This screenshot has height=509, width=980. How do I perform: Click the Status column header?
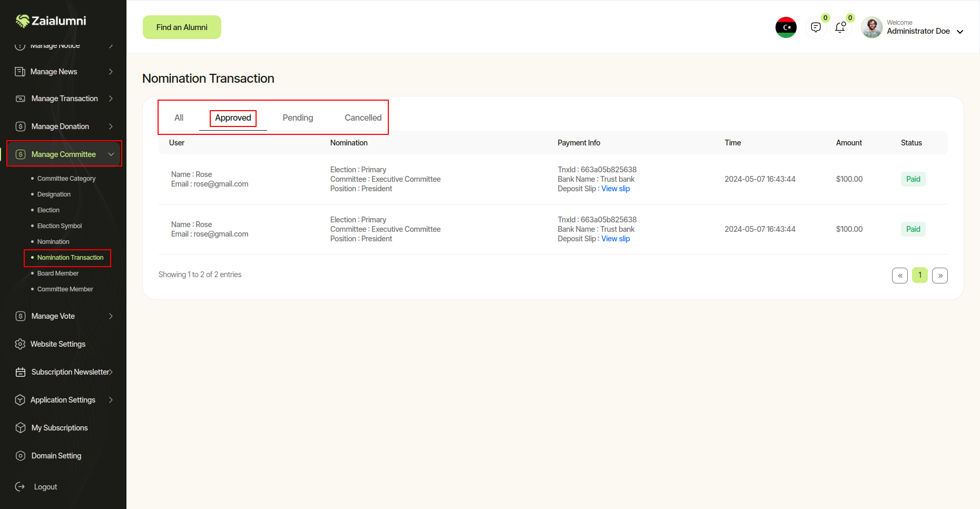(x=912, y=143)
